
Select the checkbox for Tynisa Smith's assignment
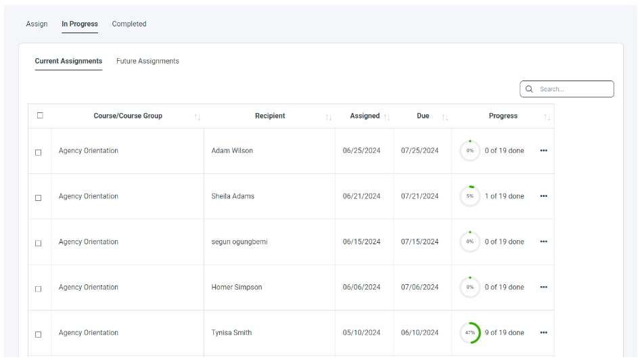39,334
